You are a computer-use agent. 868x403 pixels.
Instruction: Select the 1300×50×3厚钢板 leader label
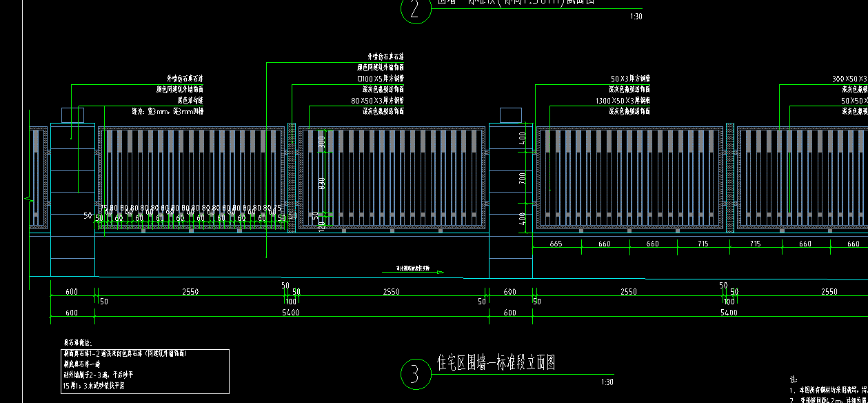tap(623, 101)
